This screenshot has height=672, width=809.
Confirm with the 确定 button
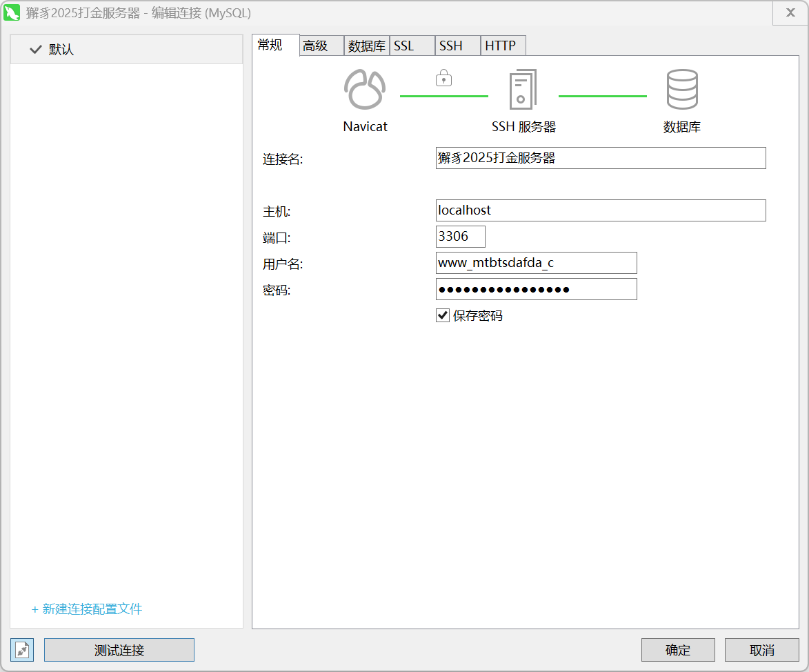point(678,650)
